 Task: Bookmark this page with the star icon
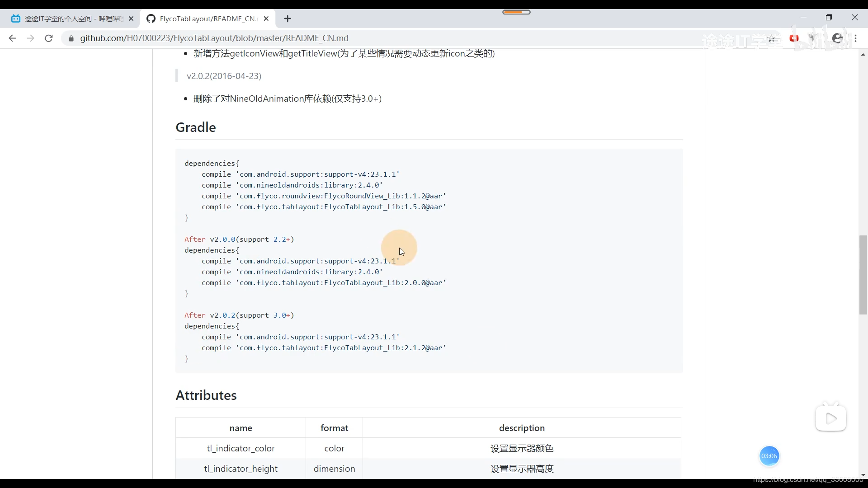(772, 38)
